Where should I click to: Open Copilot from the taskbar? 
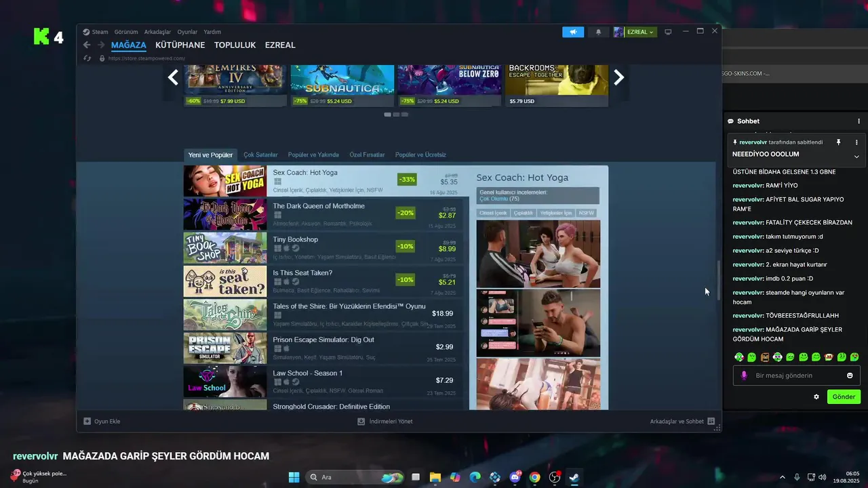454,477
